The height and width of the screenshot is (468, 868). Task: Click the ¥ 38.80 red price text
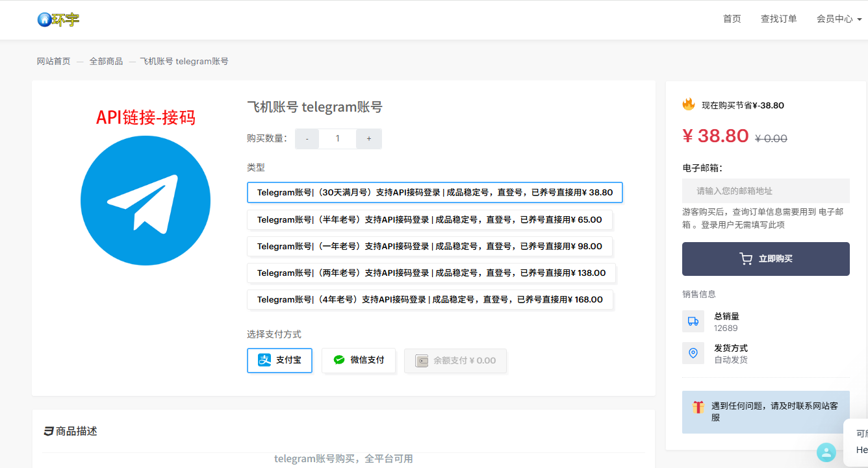tap(716, 136)
